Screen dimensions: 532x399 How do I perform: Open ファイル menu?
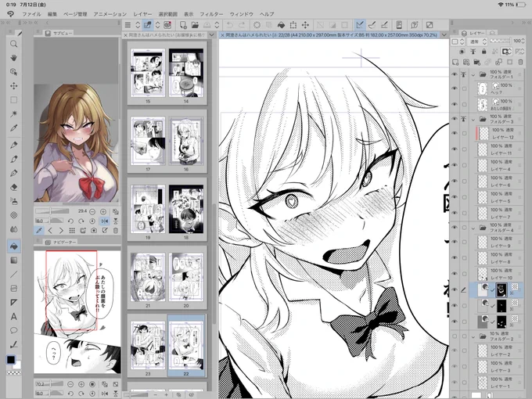[x=31, y=14]
